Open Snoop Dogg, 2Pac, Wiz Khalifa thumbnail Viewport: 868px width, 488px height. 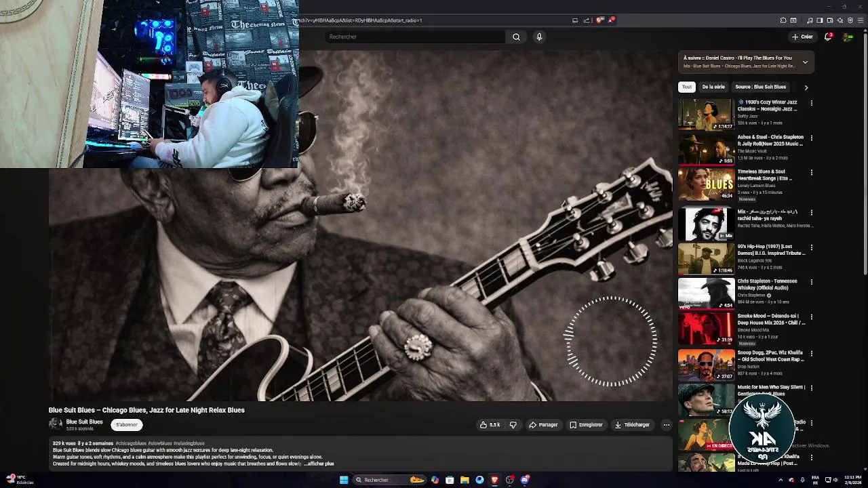point(706,365)
